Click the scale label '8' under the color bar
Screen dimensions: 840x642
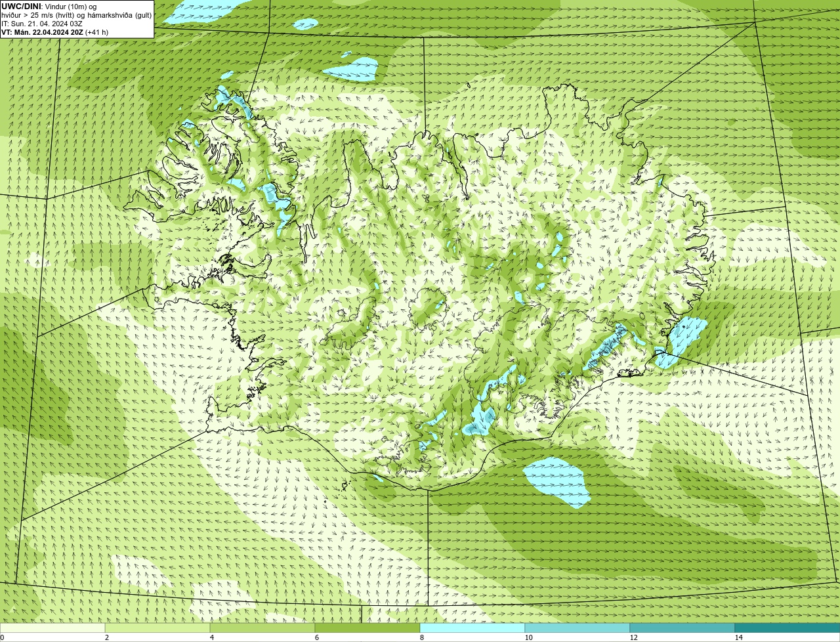pyautogui.click(x=422, y=637)
